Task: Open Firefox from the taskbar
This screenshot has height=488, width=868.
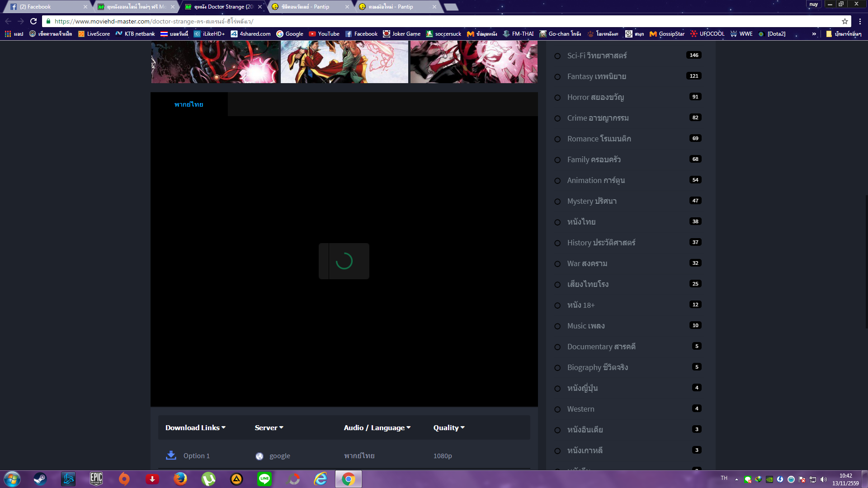Action: click(180, 479)
